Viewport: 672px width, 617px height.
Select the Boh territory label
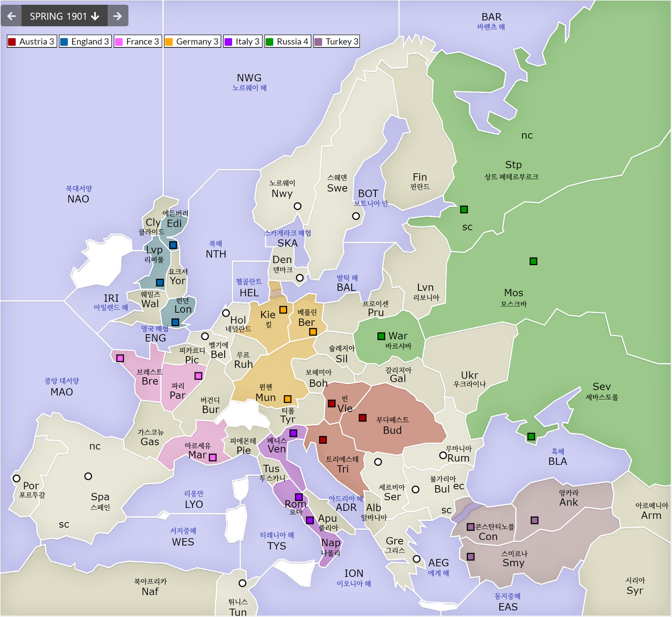tap(318, 383)
